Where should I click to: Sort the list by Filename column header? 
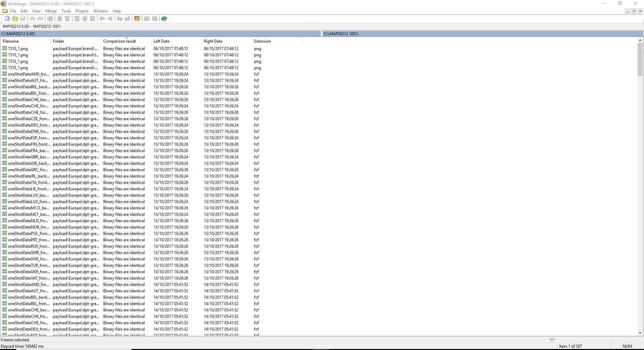[11, 41]
